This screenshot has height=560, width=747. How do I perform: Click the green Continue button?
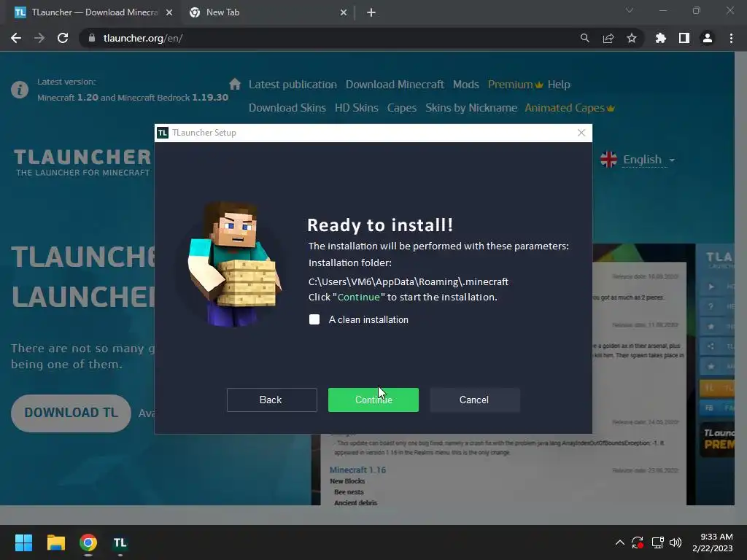pos(373,400)
